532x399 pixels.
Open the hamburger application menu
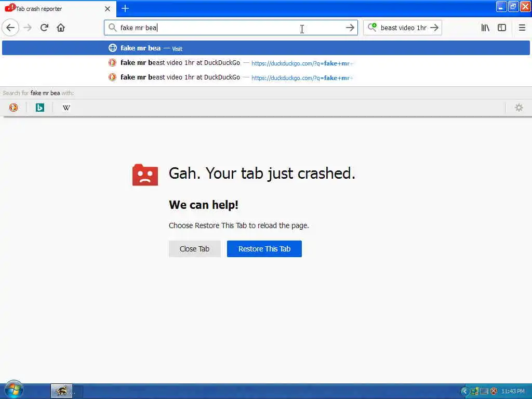(x=522, y=28)
